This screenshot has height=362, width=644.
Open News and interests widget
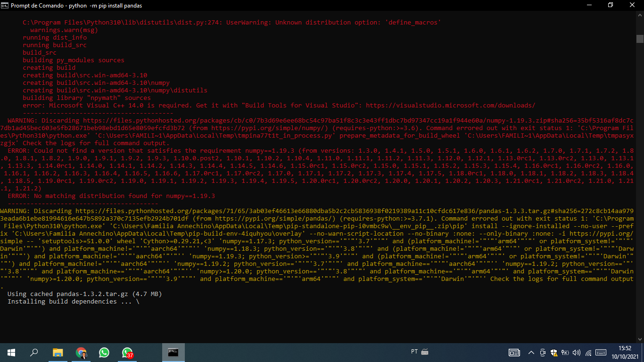514,352
